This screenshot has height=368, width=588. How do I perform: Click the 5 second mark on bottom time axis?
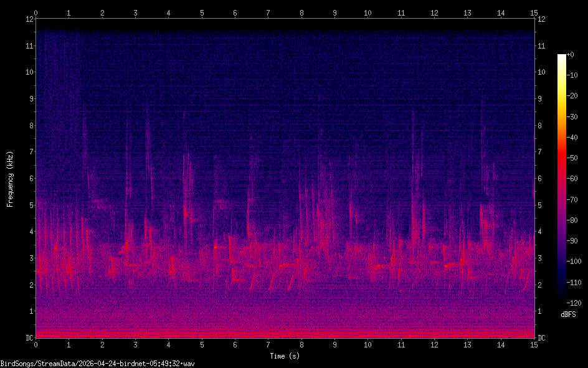202,344
